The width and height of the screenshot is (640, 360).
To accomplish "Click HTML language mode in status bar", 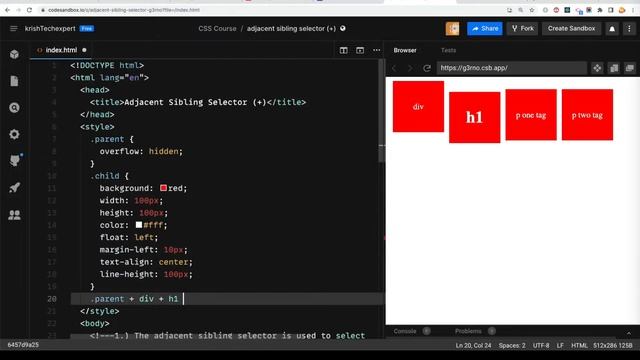I will point(579,345).
